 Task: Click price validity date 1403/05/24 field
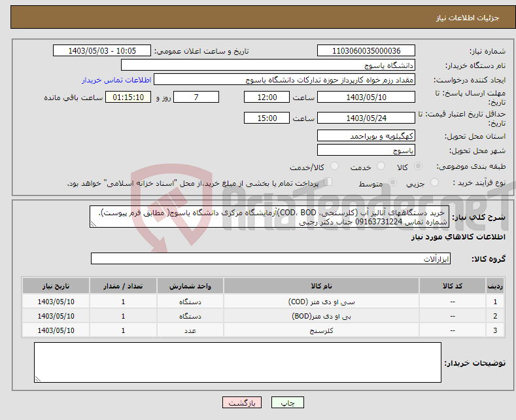click(x=366, y=118)
